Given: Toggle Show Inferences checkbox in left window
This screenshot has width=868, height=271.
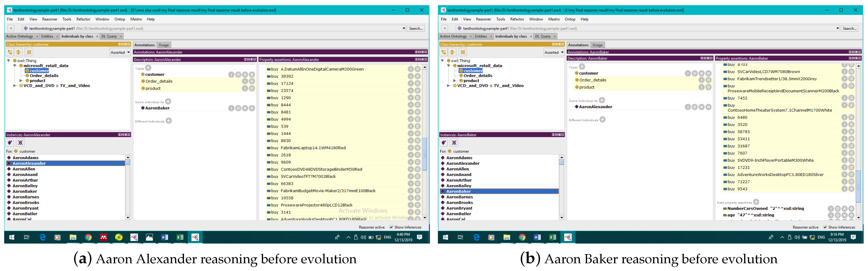Looking at the screenshot, I should point(391,227).
